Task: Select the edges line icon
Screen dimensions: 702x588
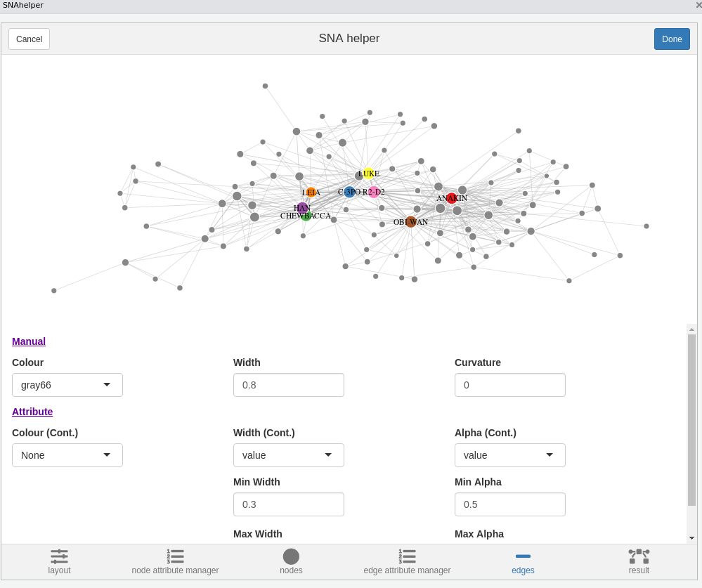Action: [x=523, y=556]
